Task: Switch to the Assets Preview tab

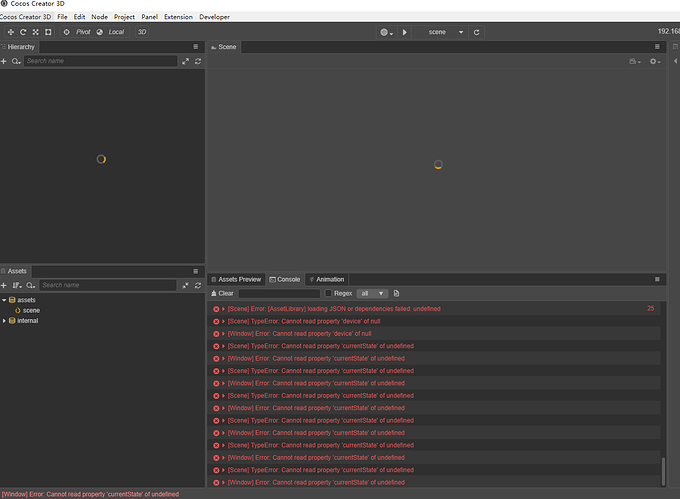Action: (236, 280)
